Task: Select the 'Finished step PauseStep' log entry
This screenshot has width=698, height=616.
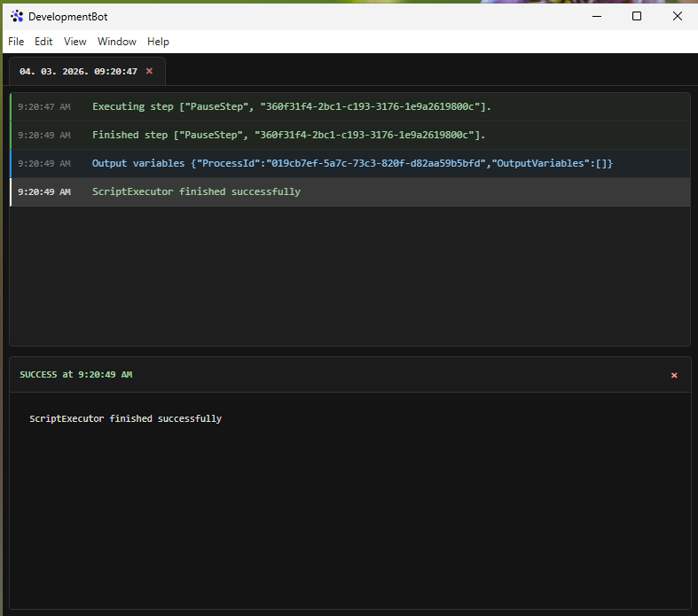Action: pos(288,135)
